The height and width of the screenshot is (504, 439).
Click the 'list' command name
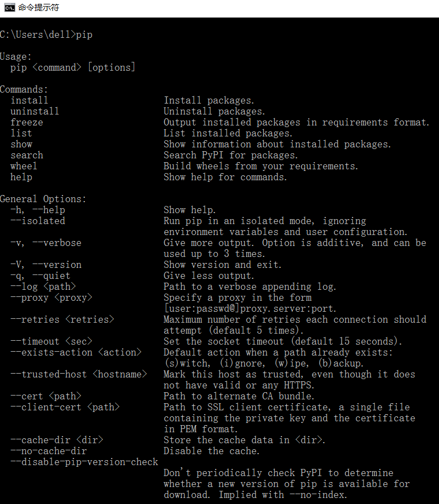(x=21, y=133)
